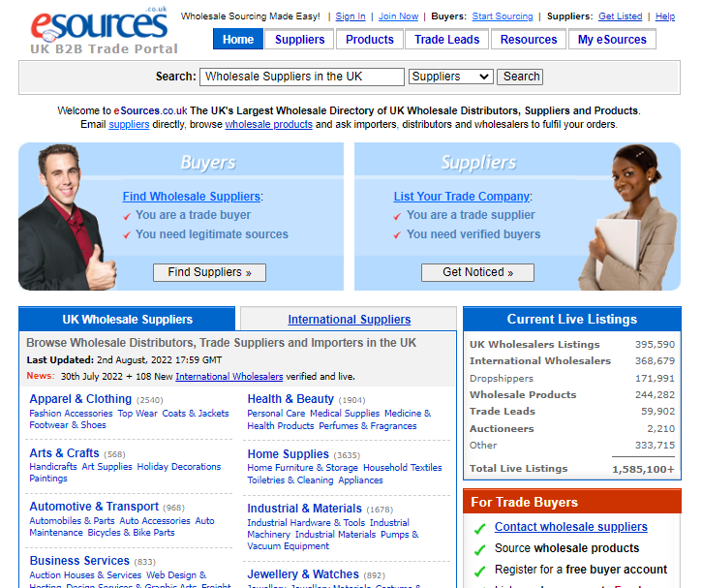Open Automotive & Transport category
This screenshot has width=702, height=588.
click(x=94, y=507)
